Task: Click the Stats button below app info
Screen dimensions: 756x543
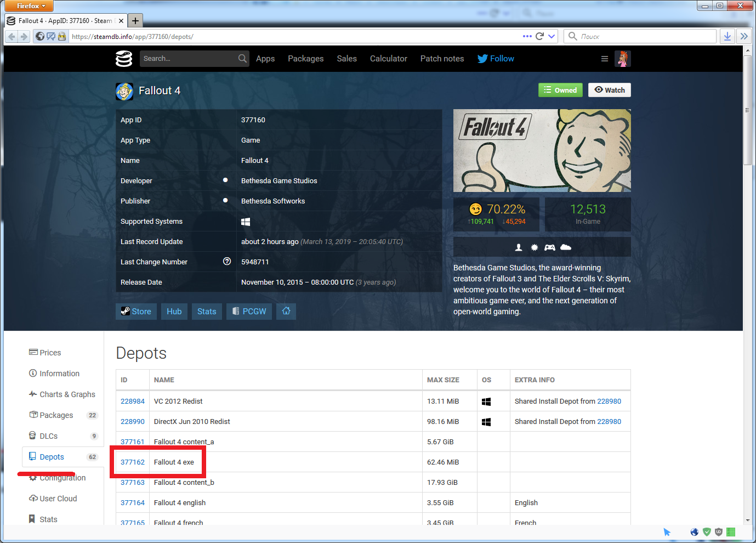Action: pyautogui.click(x=207, y=312)
